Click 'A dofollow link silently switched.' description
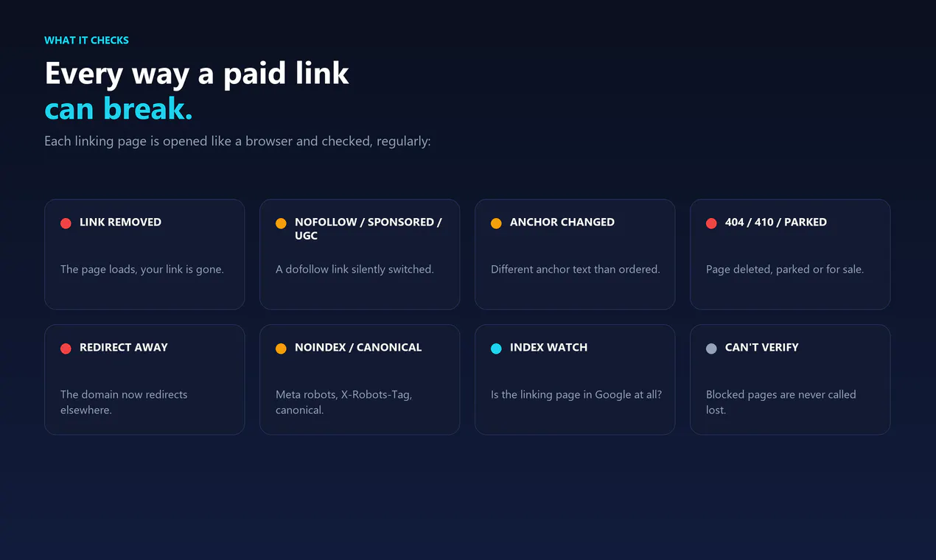This screenshot has width=936, height=560. point(355,269)
